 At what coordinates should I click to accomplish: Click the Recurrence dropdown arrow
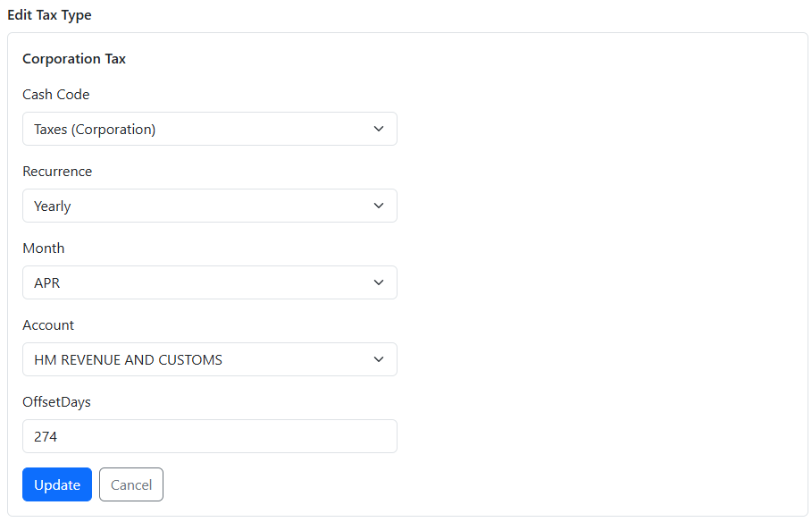click(x=378, y=205)
